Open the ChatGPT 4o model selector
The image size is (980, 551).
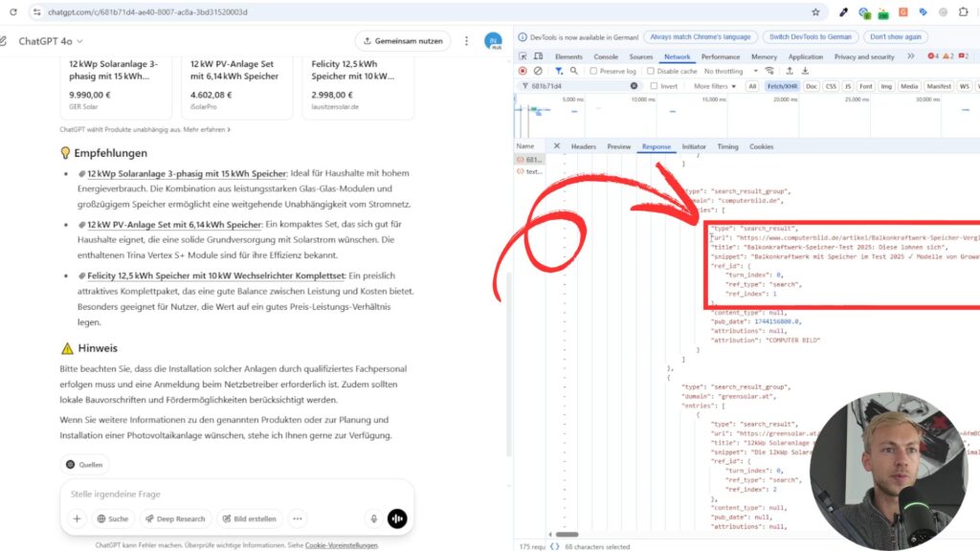(51, 41)
